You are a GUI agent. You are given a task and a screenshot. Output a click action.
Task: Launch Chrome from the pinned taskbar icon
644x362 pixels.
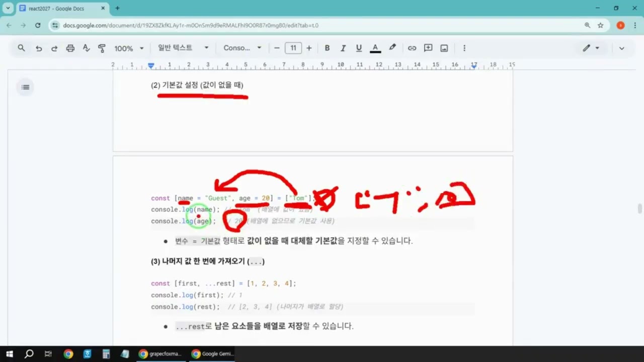click(x=68, y=354)
